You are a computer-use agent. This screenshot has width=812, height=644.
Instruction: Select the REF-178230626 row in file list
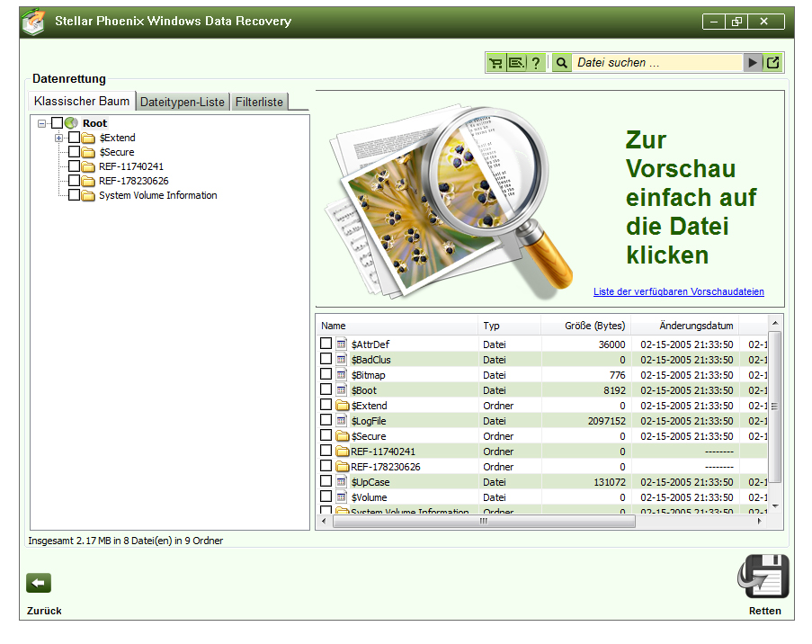pos(541,466)
